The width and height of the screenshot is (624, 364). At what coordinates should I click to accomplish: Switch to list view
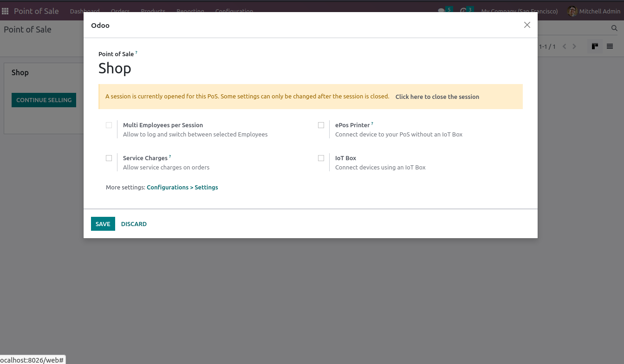click(610, 46)
